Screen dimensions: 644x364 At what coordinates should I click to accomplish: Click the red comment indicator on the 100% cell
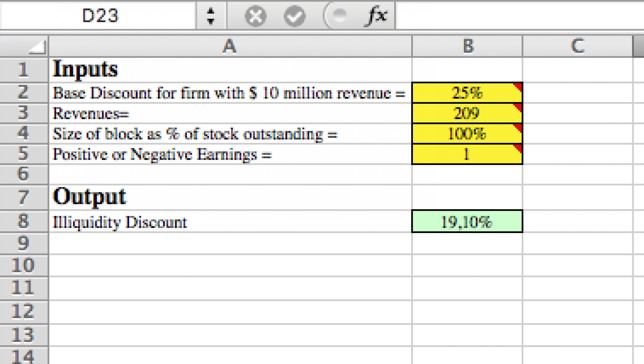pyautogui.click(x=518, y=128)
